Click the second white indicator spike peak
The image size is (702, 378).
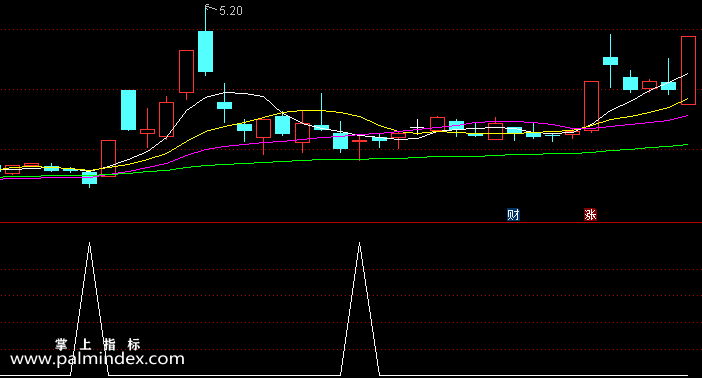(x=360, y=243)
